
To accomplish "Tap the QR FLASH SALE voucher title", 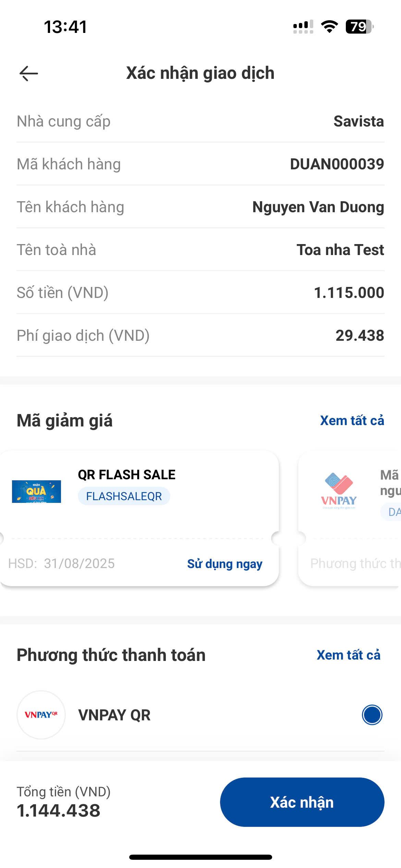I will click(126, 474).
